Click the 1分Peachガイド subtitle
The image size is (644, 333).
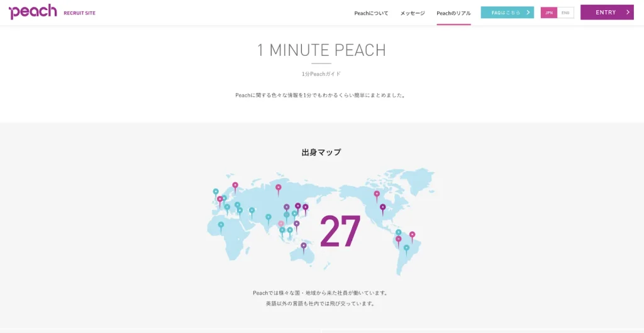[321, 74]
